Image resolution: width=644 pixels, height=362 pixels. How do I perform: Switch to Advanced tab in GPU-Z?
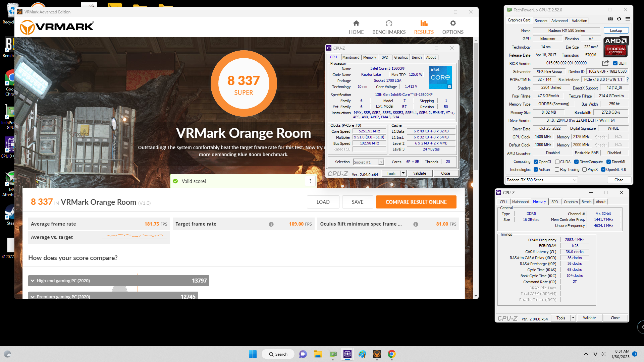[x=559, y=20]
